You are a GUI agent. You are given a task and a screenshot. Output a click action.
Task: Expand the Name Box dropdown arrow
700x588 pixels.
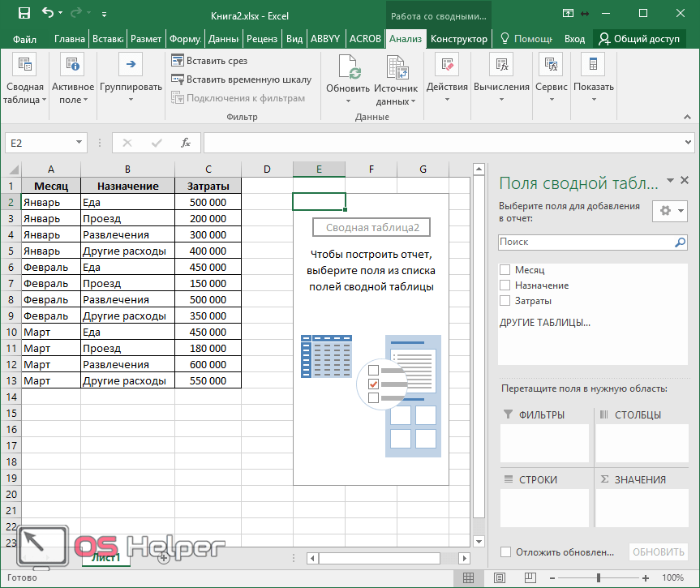(x=79, y=143)
